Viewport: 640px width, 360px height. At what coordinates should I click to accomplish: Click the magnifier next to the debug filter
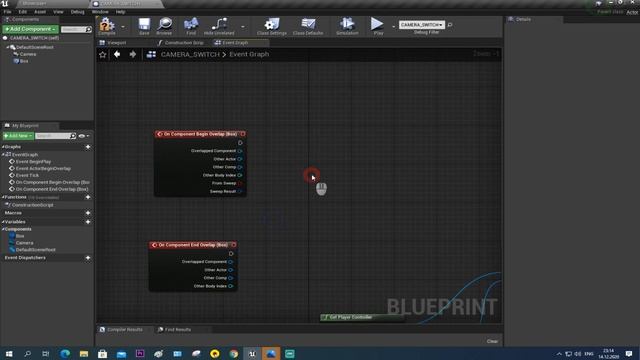[450, 25]
